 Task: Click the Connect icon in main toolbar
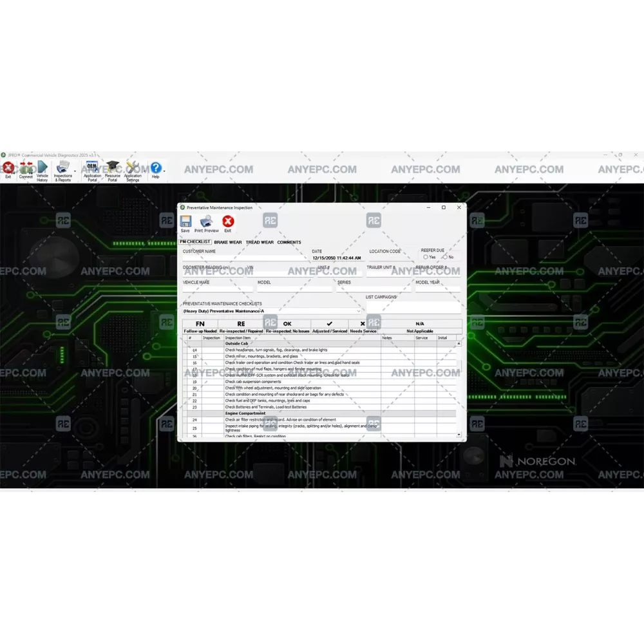point(26,169)
